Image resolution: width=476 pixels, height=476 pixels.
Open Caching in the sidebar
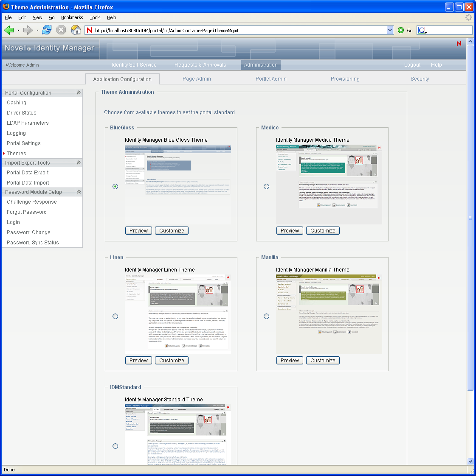click(x=17, y=103)
